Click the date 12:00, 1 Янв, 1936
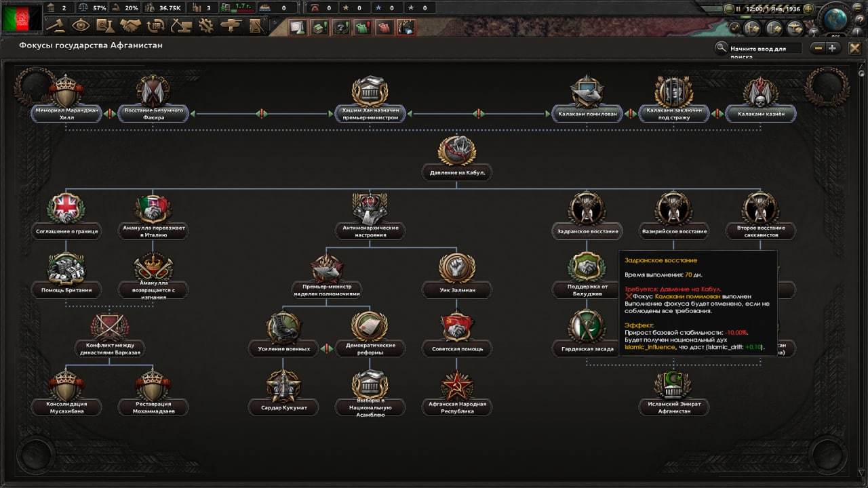The image size is (868, 488). [x=772, y=9]
